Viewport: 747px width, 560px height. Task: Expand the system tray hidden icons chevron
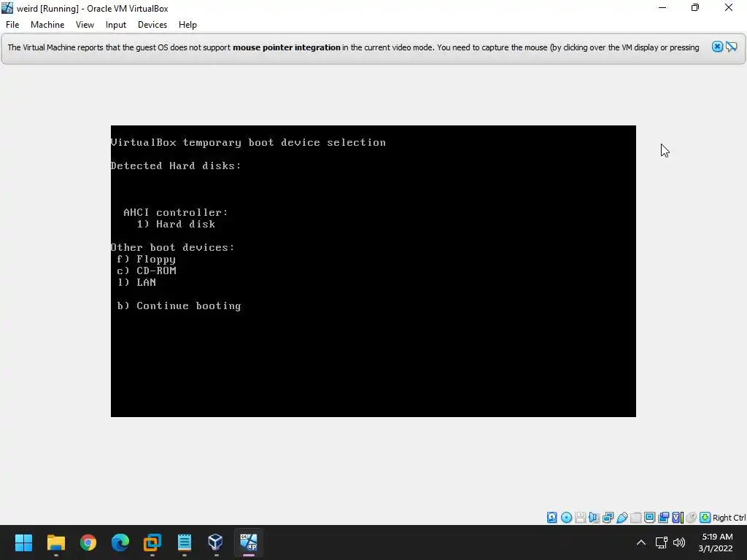(641, 542)
